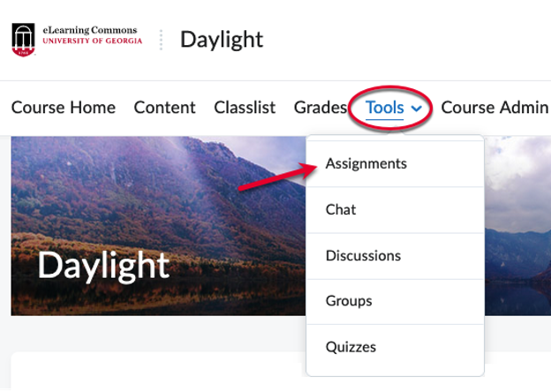551x392 pixels.
Task: Collapse the Tools menu using its chevron
Action: tap(416, 109)
